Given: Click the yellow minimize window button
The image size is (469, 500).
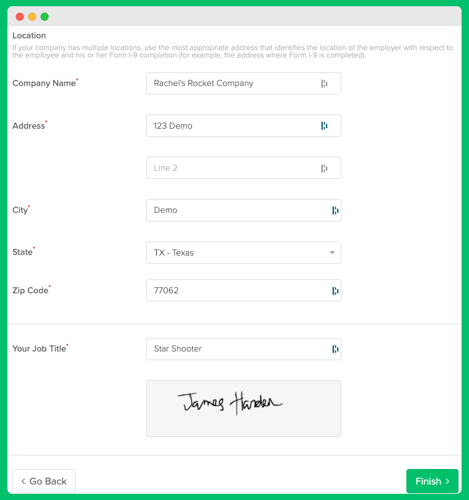Looking at the screenshot, I should [x=32, y=17].
